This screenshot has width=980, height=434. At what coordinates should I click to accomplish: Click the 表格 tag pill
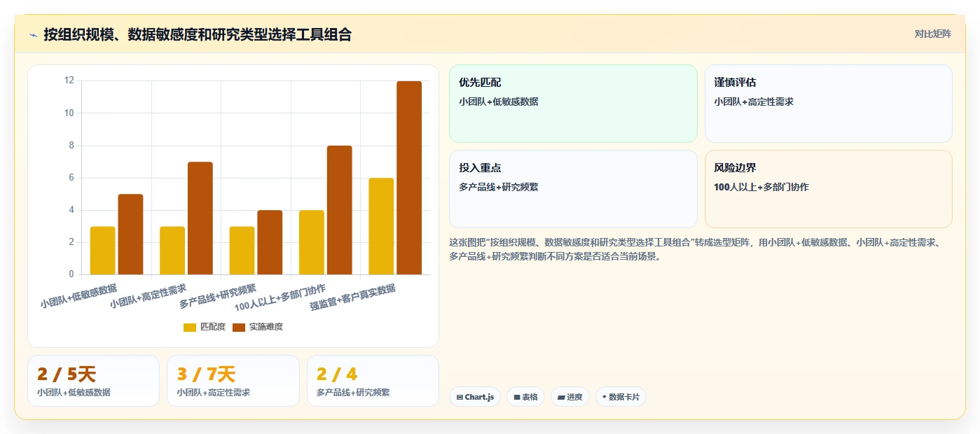coord(525,397)
